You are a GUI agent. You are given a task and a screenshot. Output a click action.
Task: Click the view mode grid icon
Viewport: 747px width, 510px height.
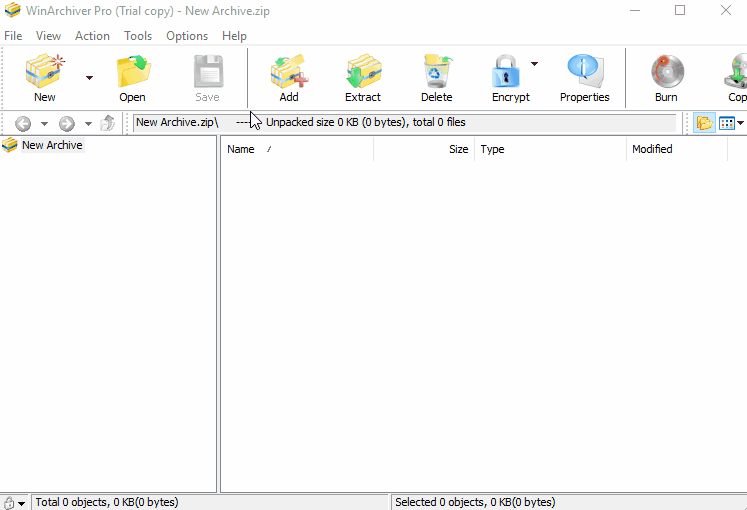[x=727, y=123]
